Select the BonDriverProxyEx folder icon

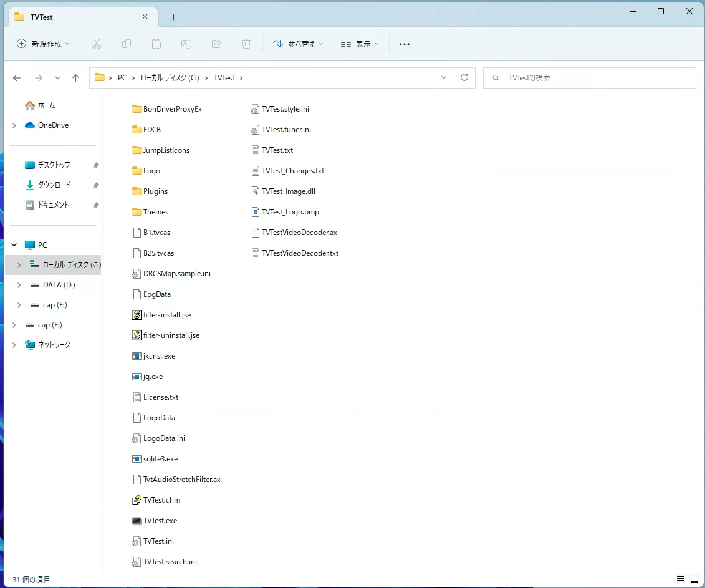tap(137, 109)
